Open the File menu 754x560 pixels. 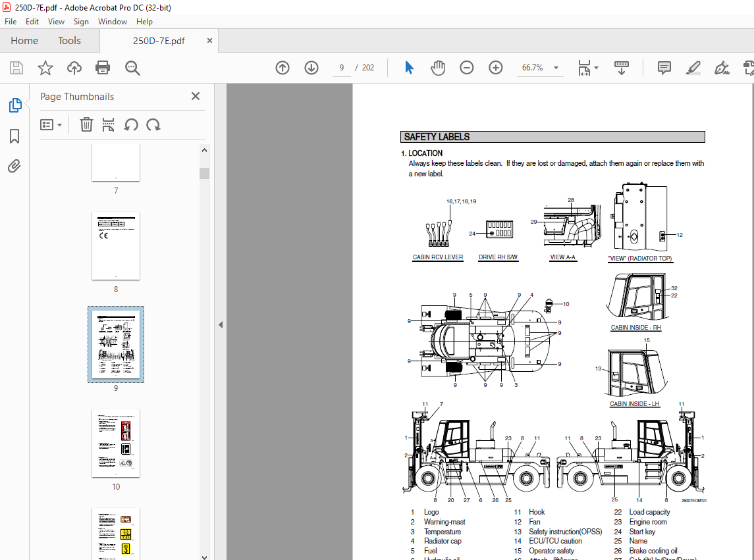[x=11, y=22]
